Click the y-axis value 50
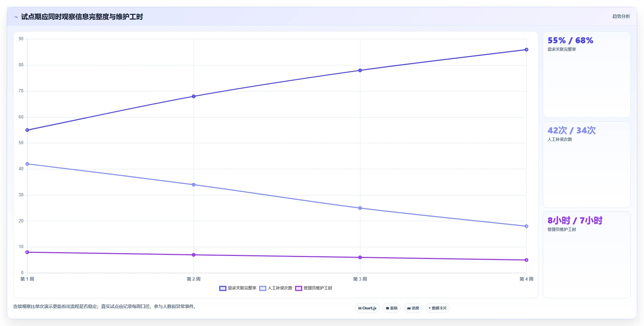 click(21, 143)
